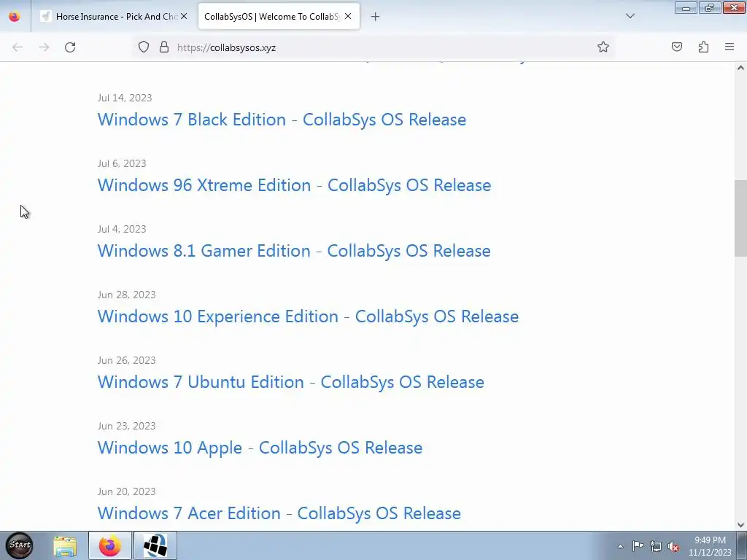Viewport: 747px width, 560px height.
Task: Open Windows 96 Xtreme Edition release link
Action: [x=294, y=185]
